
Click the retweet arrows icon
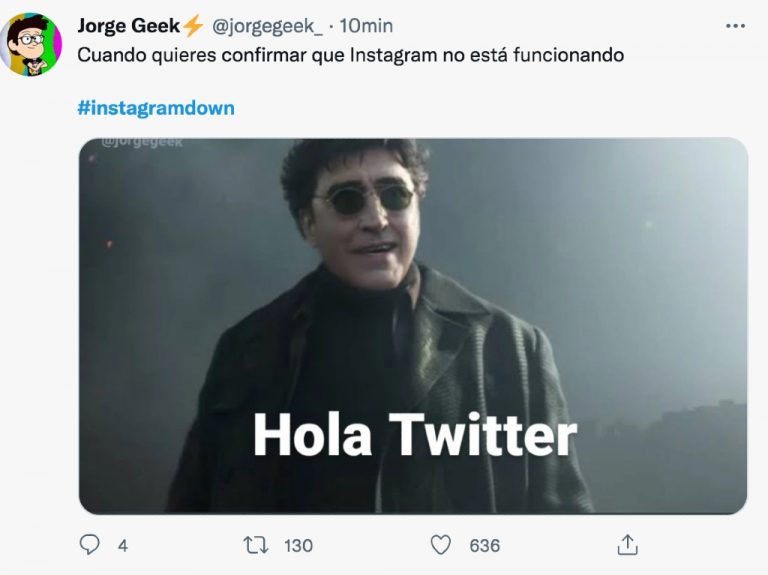pos(256,545)
